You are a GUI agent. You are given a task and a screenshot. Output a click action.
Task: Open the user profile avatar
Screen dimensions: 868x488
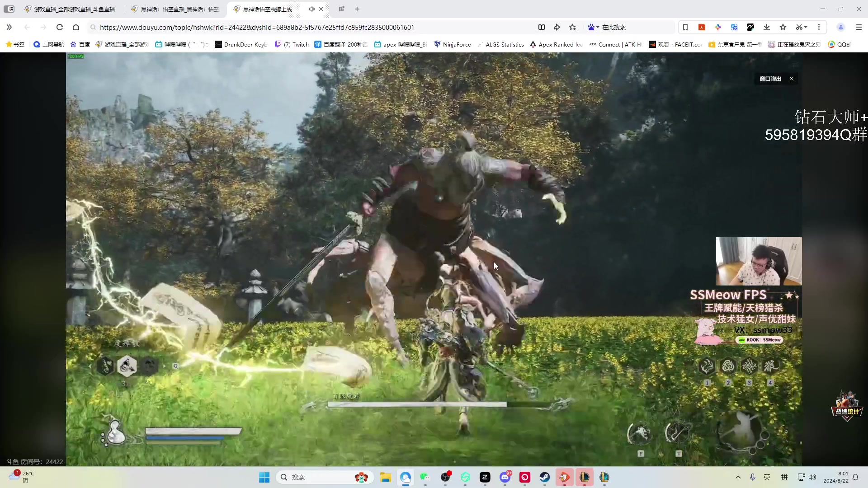[841, 27]
